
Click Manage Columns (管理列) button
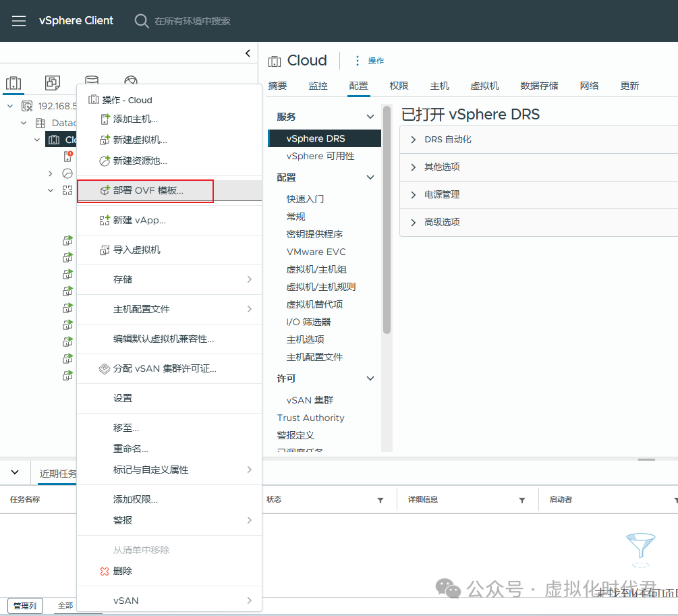click(x=25, y=606)
